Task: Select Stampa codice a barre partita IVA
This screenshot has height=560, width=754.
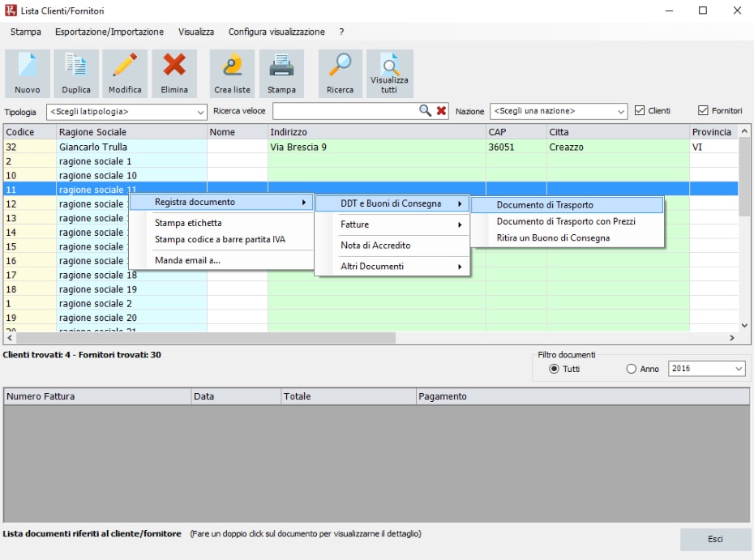Action: pyautogui.click(x=221, y=239)
